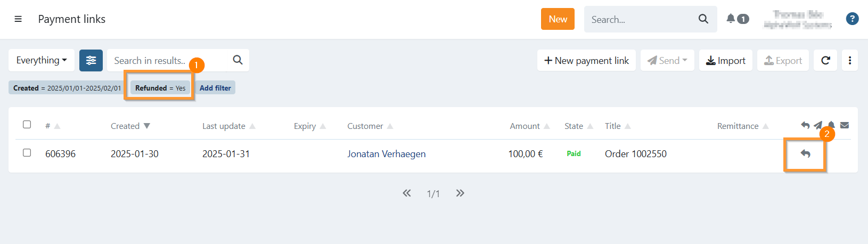Expand the Everything view dropdown
This screenshot has width=868, height=244.
coord(42,60)
